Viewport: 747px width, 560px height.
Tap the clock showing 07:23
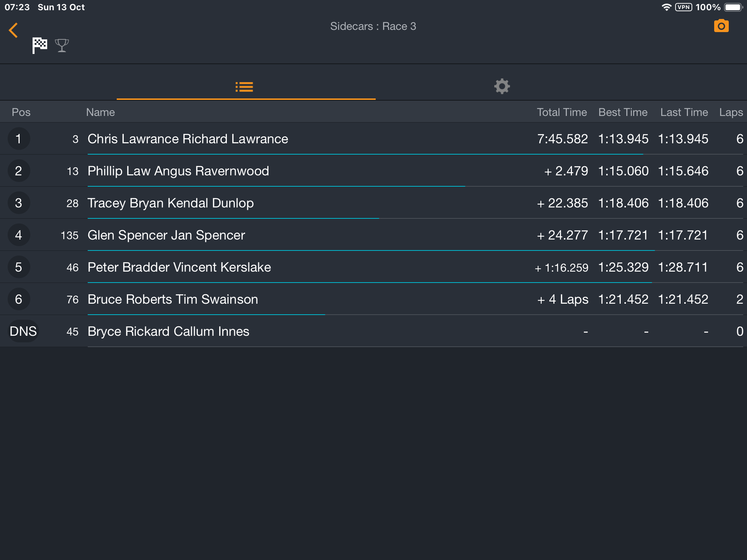click(17, 7)
